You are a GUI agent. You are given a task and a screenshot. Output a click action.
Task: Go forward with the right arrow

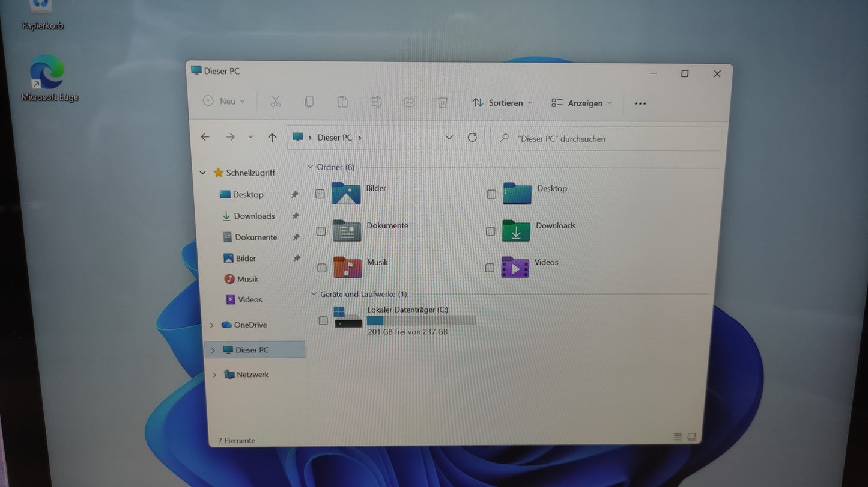coord(231,137)
